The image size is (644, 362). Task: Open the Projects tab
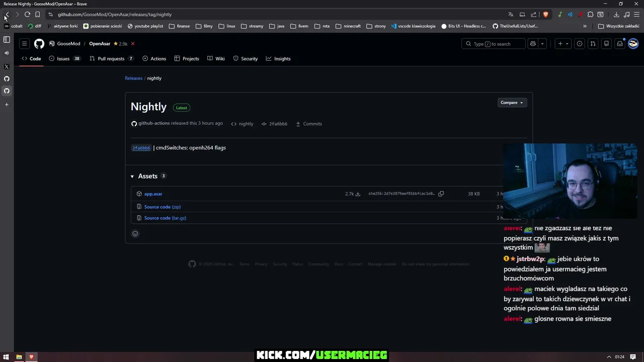[187, 59]
